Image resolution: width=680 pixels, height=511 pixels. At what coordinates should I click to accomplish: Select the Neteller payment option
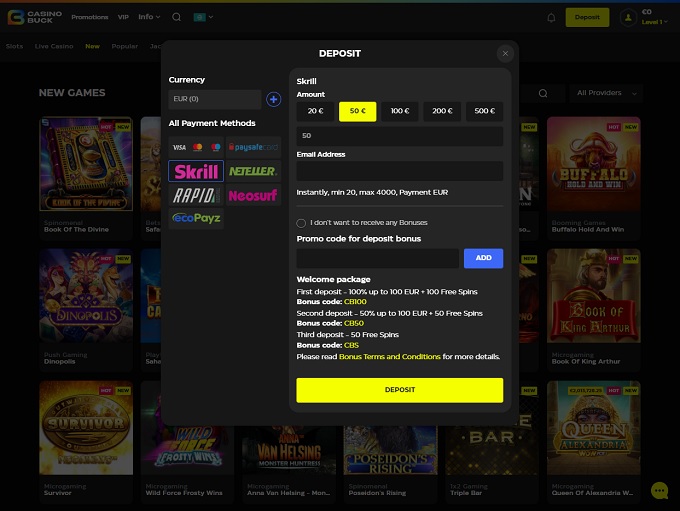click(x=253, y=171)
